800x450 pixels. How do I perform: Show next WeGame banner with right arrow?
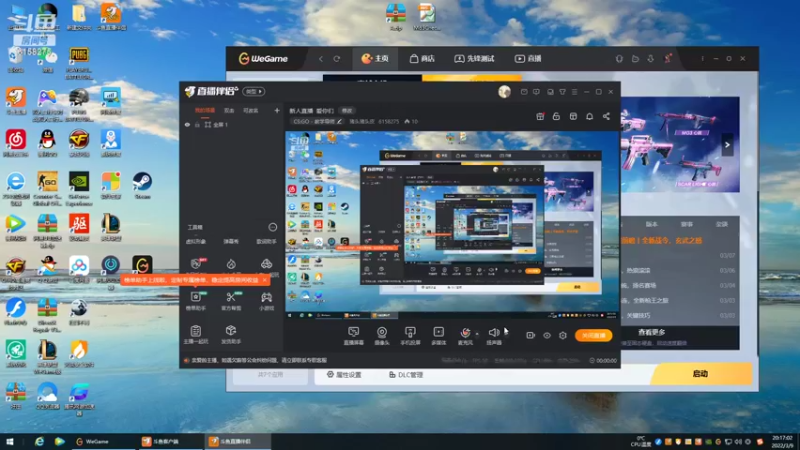tap(727, 145)
